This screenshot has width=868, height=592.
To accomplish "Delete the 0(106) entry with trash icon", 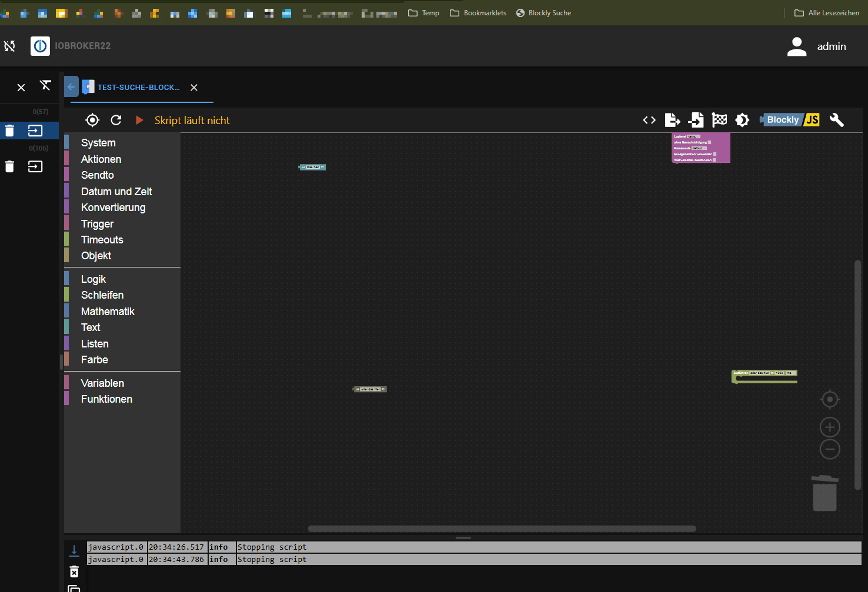I will tap(9, 167).
